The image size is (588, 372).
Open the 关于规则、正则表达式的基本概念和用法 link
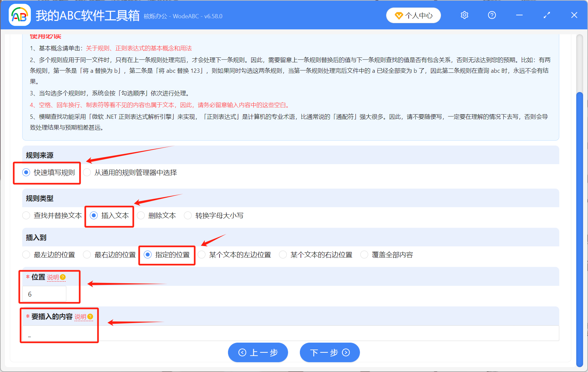click(x=138, y=48)
